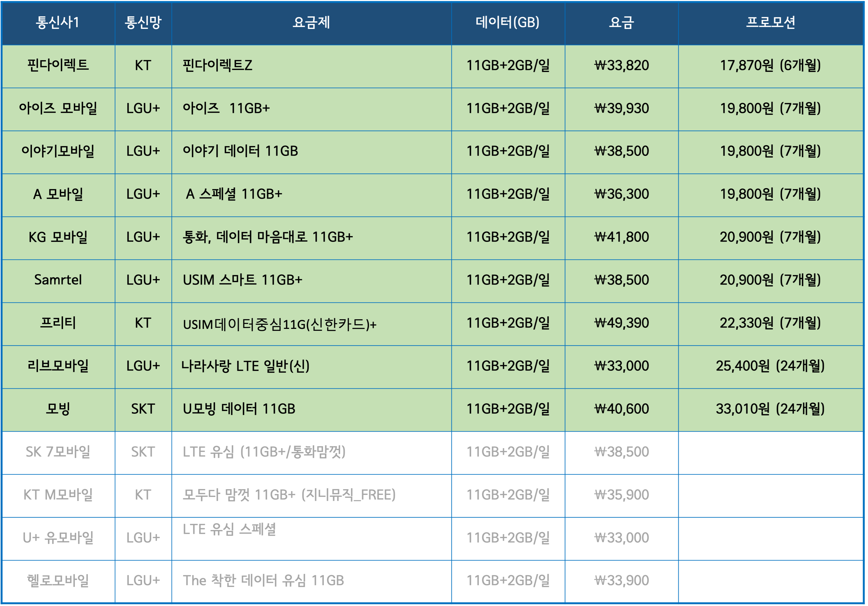Select the KG 모바일 carrier cell
868x606 pixels.
coord(58,238)
